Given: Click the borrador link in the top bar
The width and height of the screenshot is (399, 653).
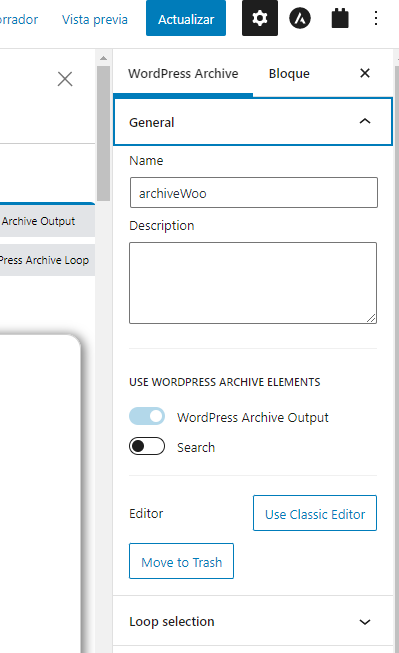Looking at the screenshot, I should 19,20.
